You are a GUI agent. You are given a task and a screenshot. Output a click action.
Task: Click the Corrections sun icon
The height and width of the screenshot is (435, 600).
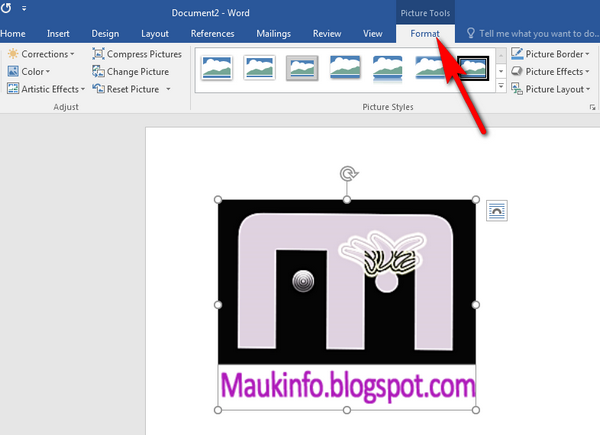point(13,54)
